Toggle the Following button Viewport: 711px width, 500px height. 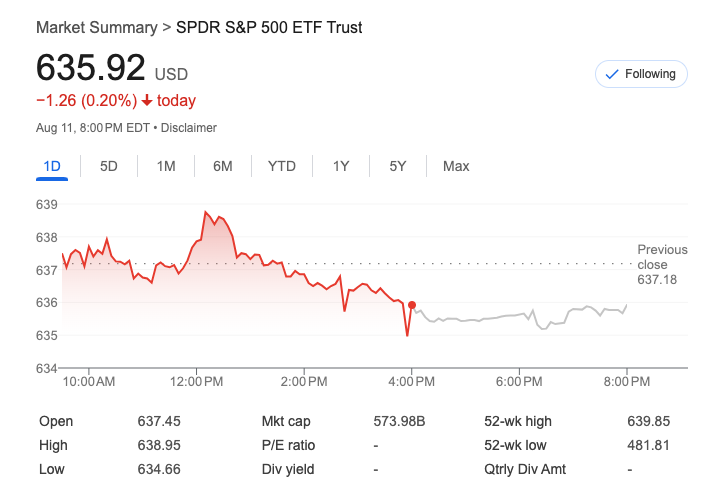(x=641, y=74)
